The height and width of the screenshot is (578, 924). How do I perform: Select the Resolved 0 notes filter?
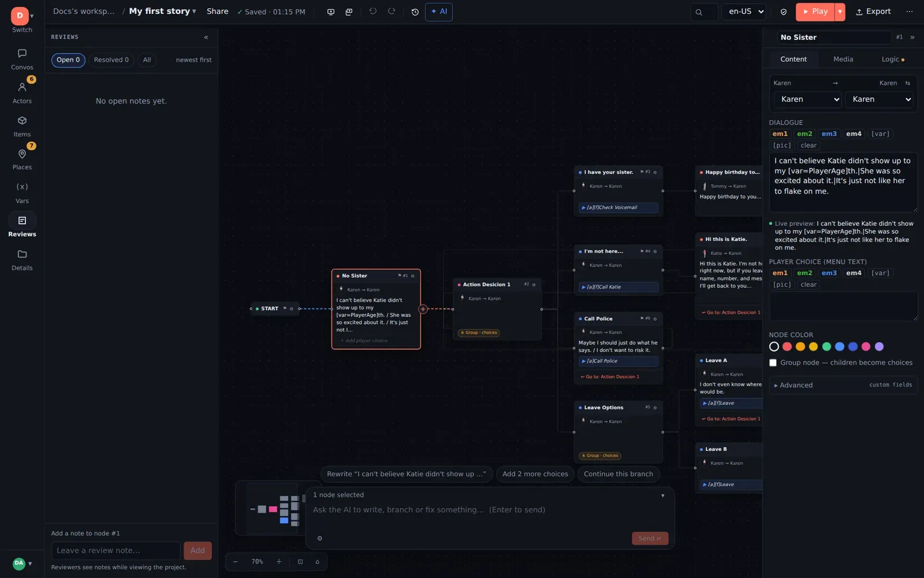111,60
